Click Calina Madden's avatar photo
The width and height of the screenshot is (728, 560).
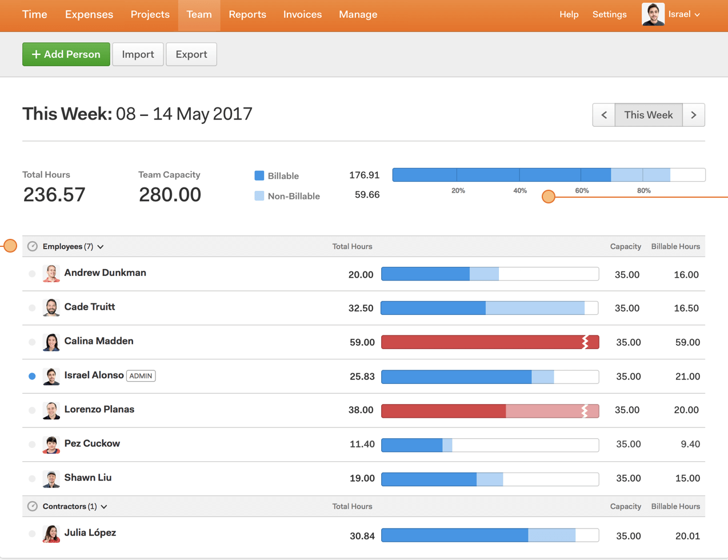(x=51, y=341)
